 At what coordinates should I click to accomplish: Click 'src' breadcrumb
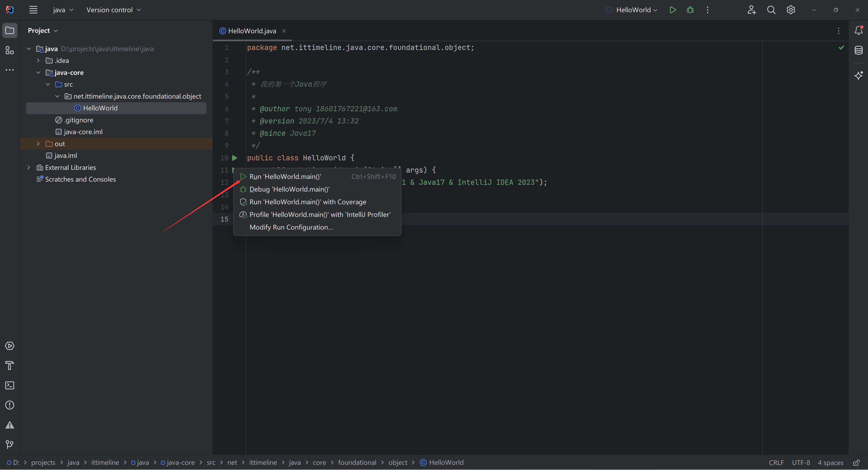pos(211,463)
